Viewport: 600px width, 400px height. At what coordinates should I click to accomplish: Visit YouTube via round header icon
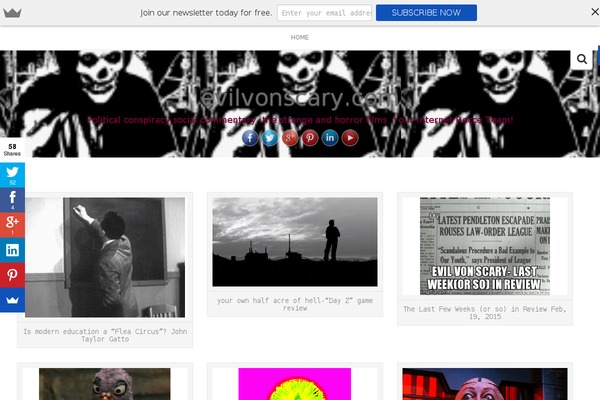(x=350, y=138)
